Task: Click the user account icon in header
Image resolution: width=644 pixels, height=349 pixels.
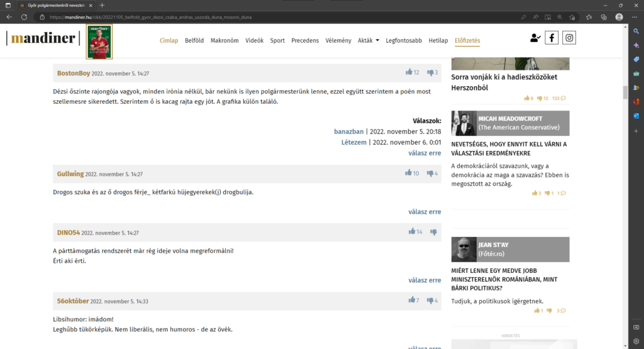Action: point(535,38)
